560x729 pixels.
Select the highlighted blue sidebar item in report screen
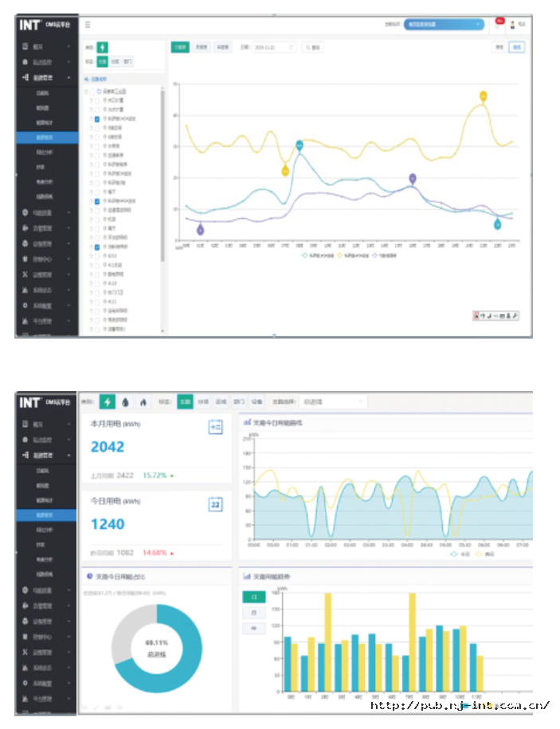46,137
